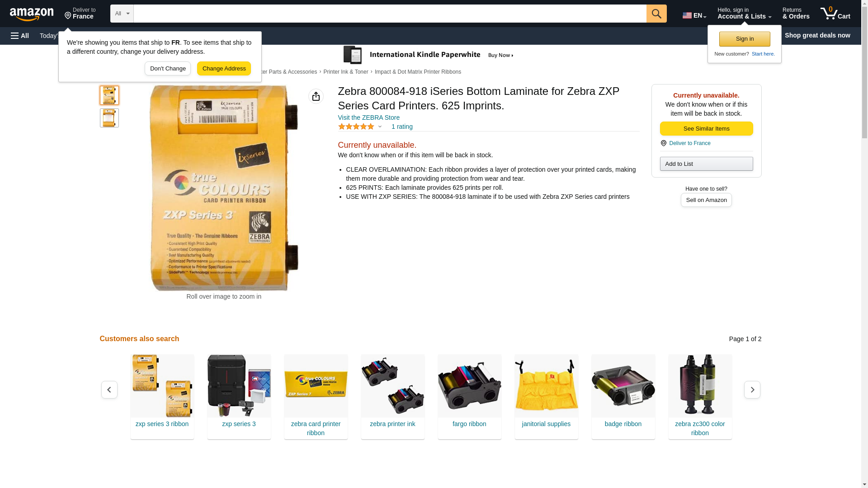The image size is (868, 488).
Task: Click the carousel previous arrow
Action: point(109,389)
